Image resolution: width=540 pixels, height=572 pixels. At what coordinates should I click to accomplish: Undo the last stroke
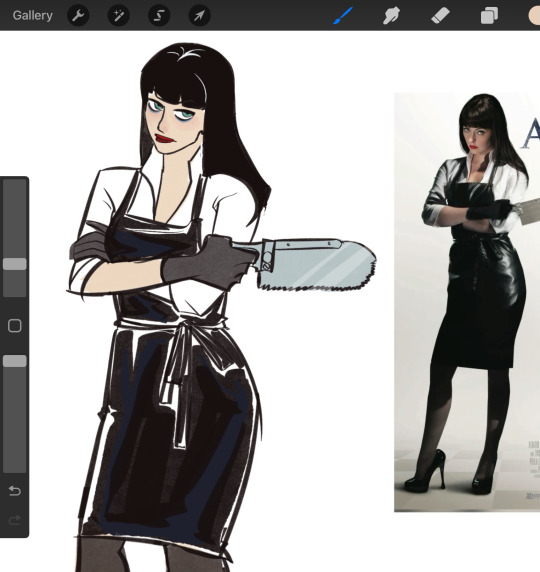coord(15,491)
